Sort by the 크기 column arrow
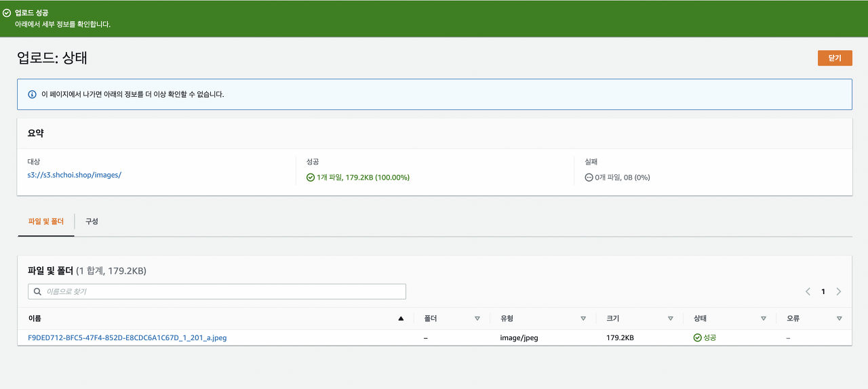This screenshot has width=868, height=389. pos(670,319)
